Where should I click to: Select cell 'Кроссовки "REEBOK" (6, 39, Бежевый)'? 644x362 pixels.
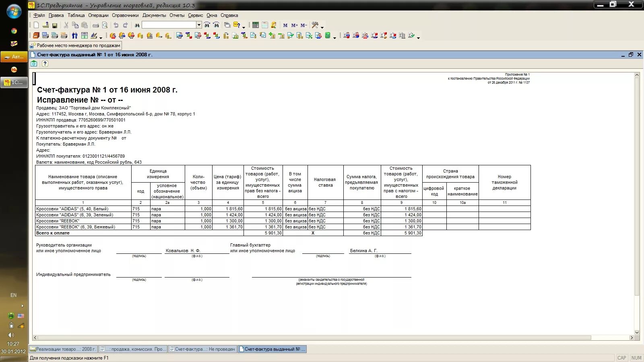(83, 227)
